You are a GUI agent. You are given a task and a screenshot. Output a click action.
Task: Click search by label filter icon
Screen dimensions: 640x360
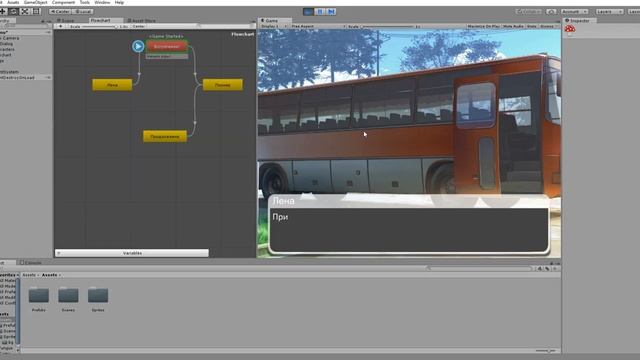[547, 269]
